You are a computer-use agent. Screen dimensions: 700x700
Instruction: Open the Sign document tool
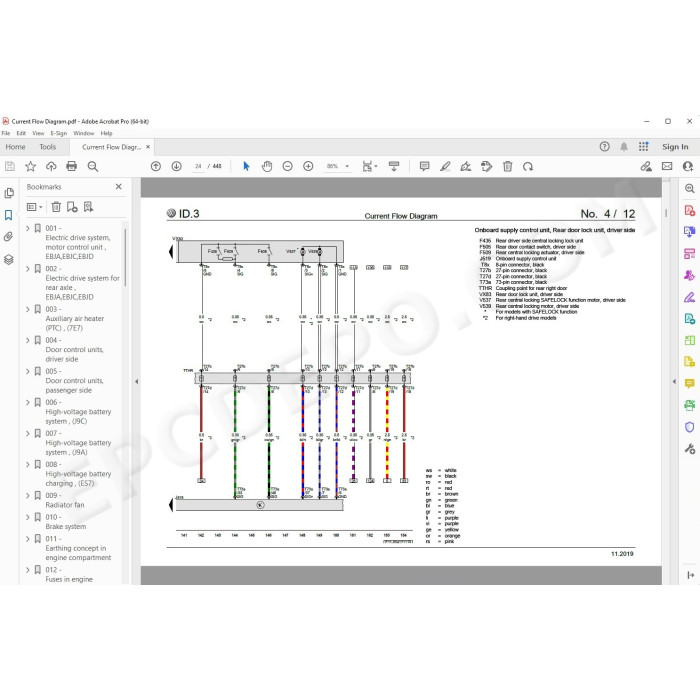tap(466, 166)
